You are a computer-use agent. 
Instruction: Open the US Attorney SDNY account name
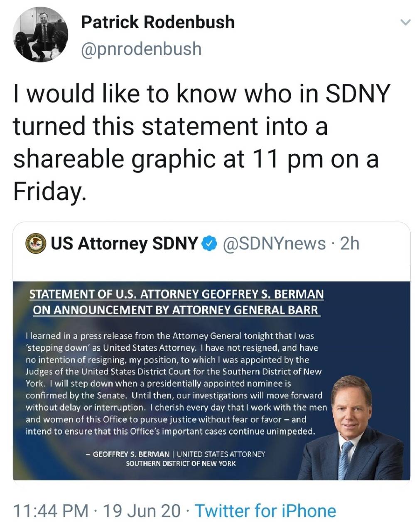click(124, 244)
